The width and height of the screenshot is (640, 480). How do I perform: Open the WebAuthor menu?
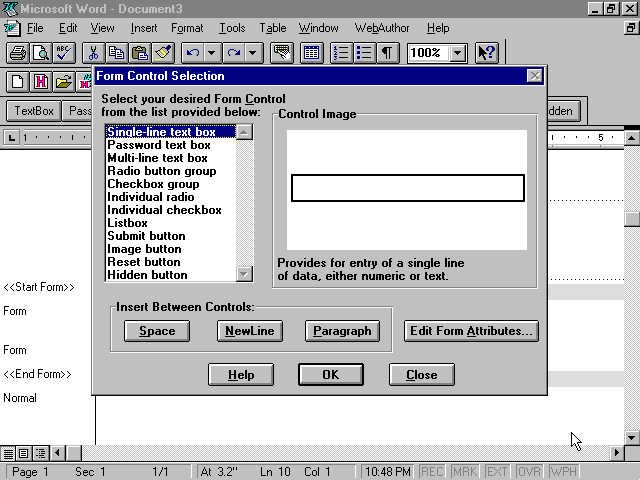pos(382,28)
